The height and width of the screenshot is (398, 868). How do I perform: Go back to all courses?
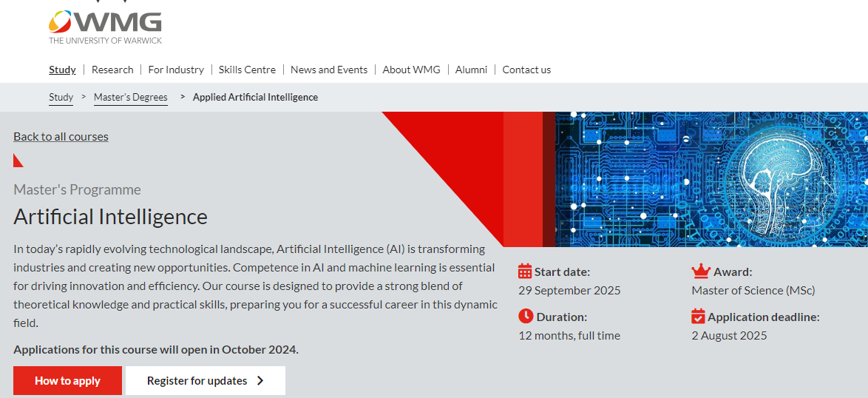click(61, 136)
